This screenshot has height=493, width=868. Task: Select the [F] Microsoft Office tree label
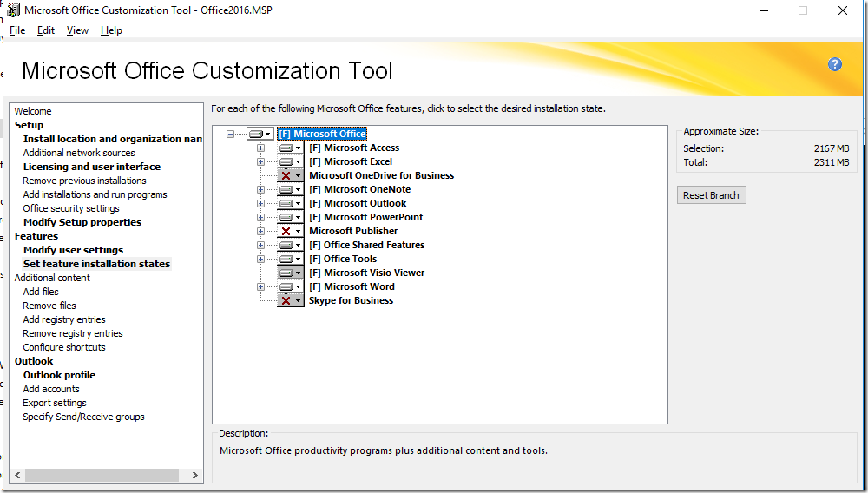[322, 134]
